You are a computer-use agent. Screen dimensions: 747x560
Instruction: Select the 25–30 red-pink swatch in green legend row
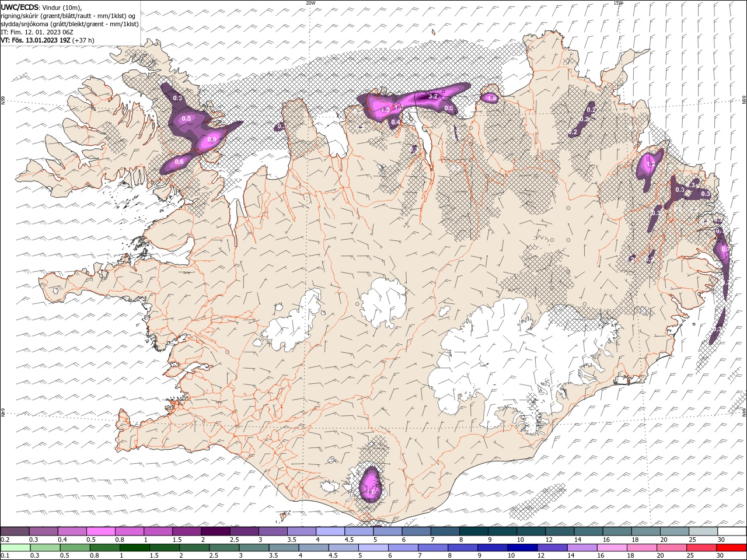click(701, 547)
